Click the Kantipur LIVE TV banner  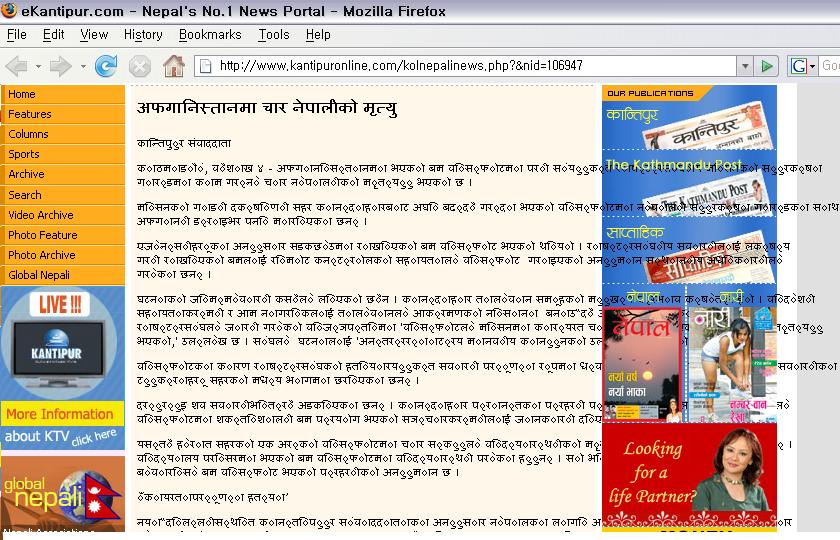[x=62, y=343]
